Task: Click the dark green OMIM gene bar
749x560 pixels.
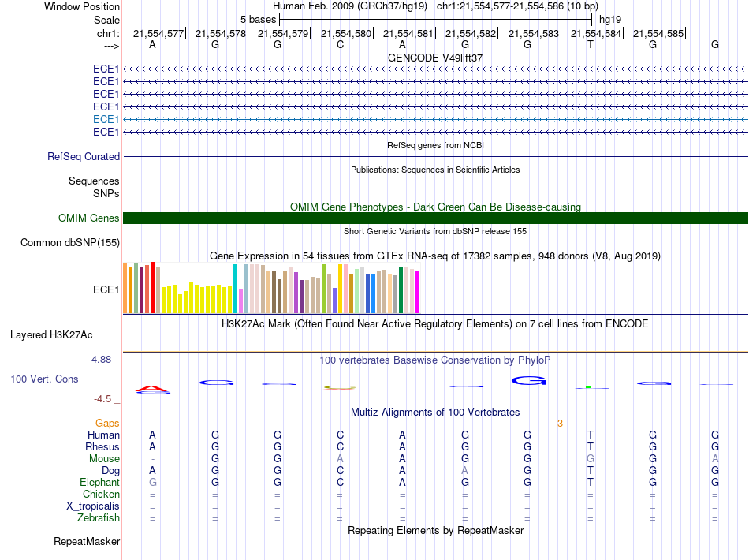Action: point(435,218)
